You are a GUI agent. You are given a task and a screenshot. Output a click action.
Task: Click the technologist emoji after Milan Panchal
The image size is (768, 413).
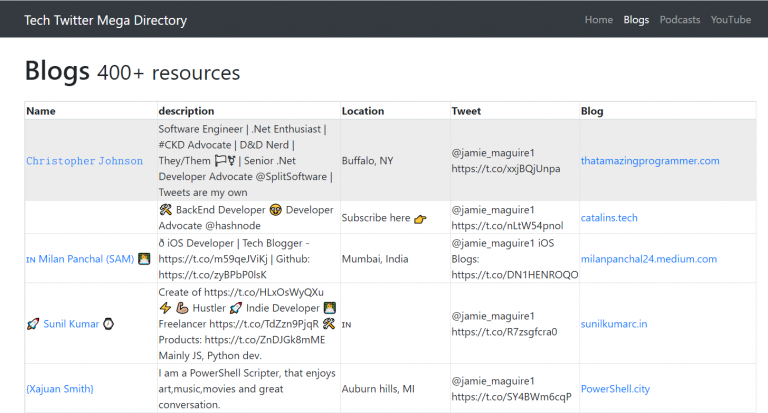(144, 259)
